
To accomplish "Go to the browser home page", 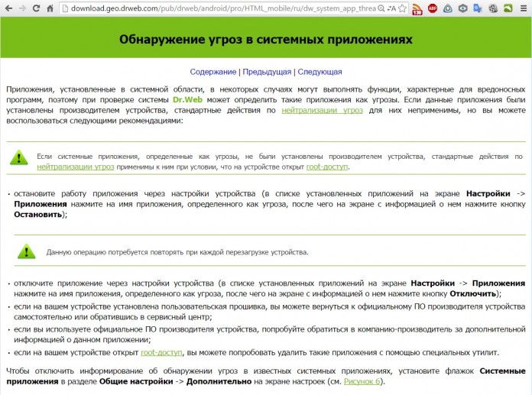I will [50, 8].
